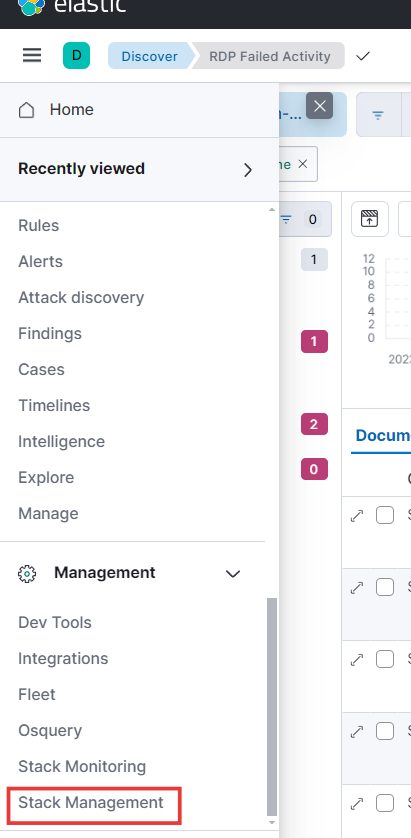Expand the first document row arrows icon
Screen dimensions: 411x838
356,516
